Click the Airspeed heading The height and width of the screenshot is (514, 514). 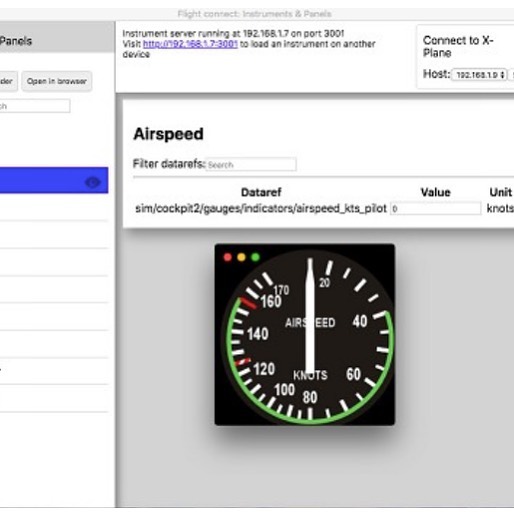pyautogui.click(x=168, y=134)
